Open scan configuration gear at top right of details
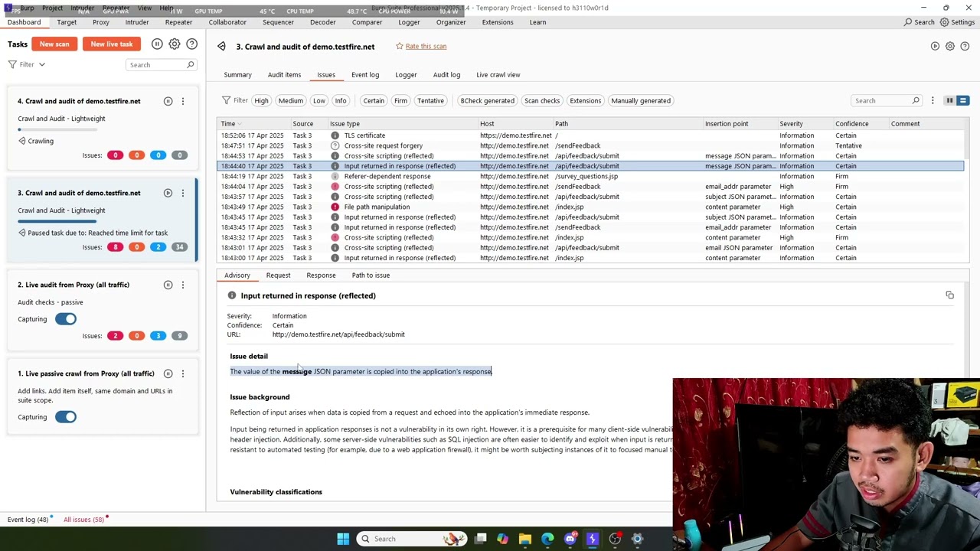 coord(950,47)
